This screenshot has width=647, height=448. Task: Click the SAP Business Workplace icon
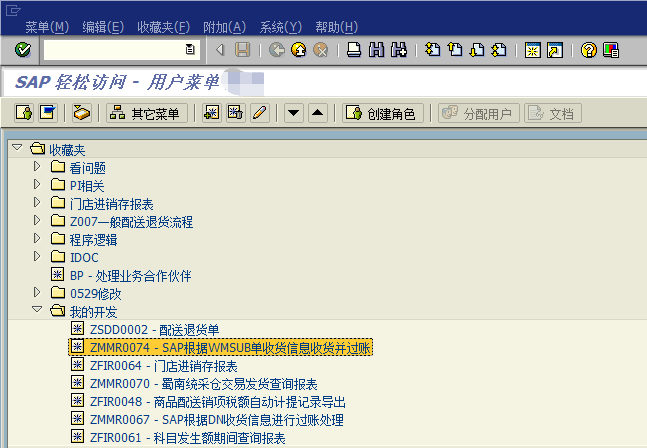point(82,113)
